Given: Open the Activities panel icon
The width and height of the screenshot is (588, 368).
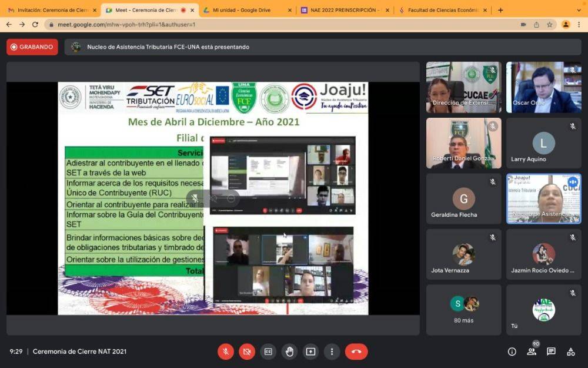Looking at the screenshot, I should pos(570,352).
